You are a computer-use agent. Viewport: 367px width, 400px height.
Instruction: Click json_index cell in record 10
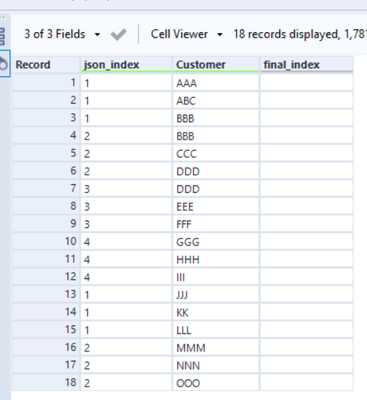(x=126, y=242)
